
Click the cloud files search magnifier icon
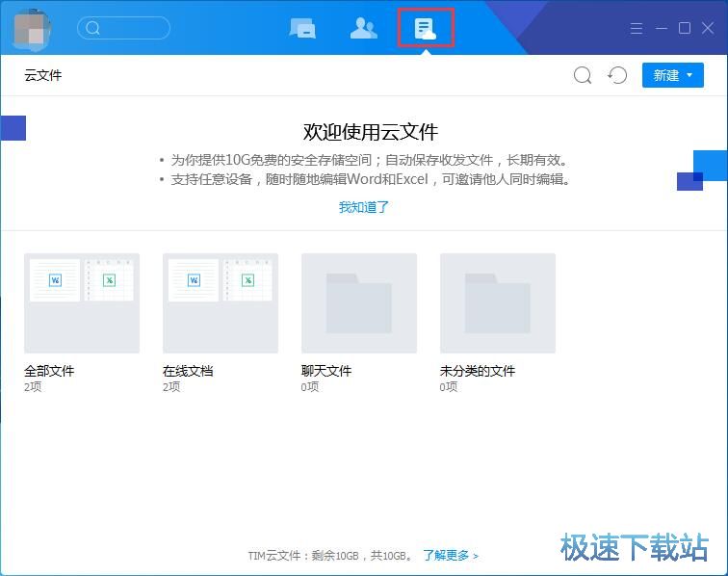(583, 75)
